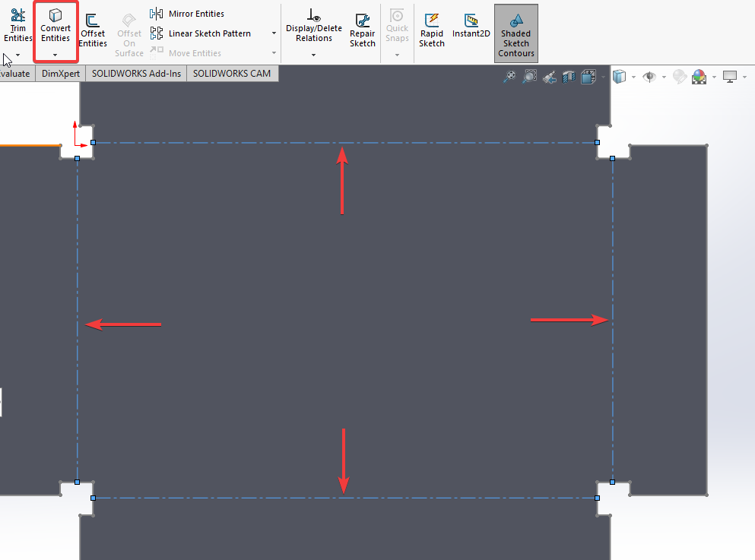Click the Offset Entities tool
Image resolution: width=755 pixels, height=560 pixels.
[x=92, y=30]
